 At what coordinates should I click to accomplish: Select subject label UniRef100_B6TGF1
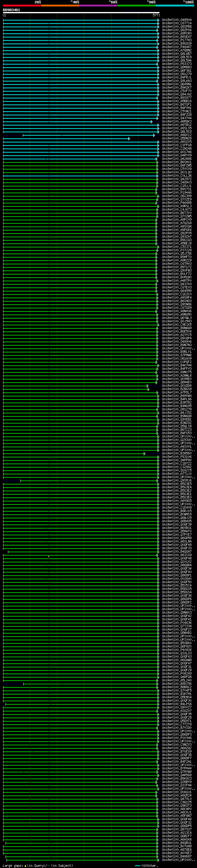click(176, 104)
